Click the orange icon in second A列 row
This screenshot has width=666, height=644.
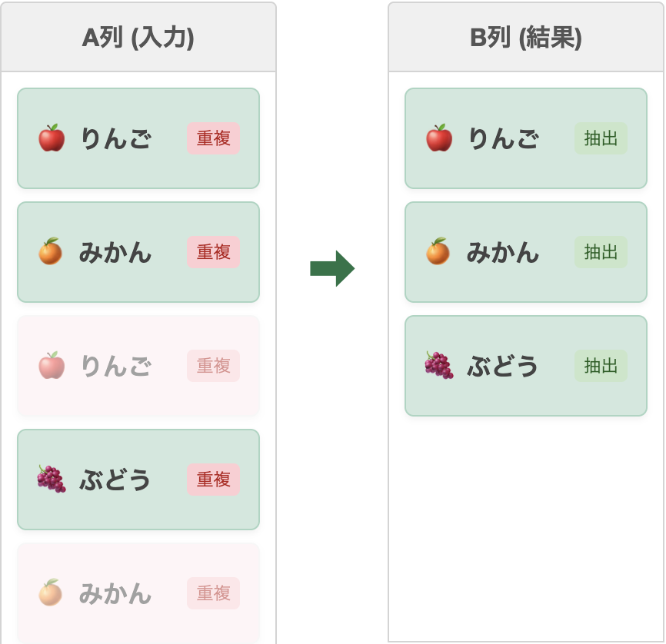[x=51, y=252]
